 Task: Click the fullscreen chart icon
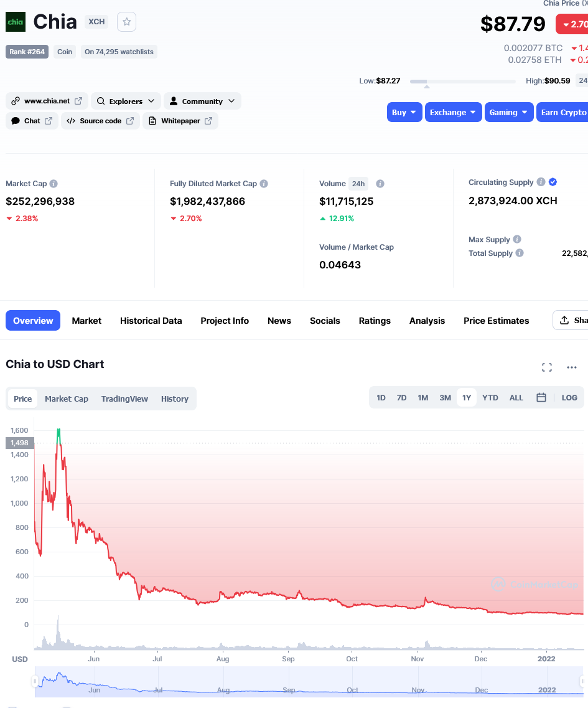point(547,367)
